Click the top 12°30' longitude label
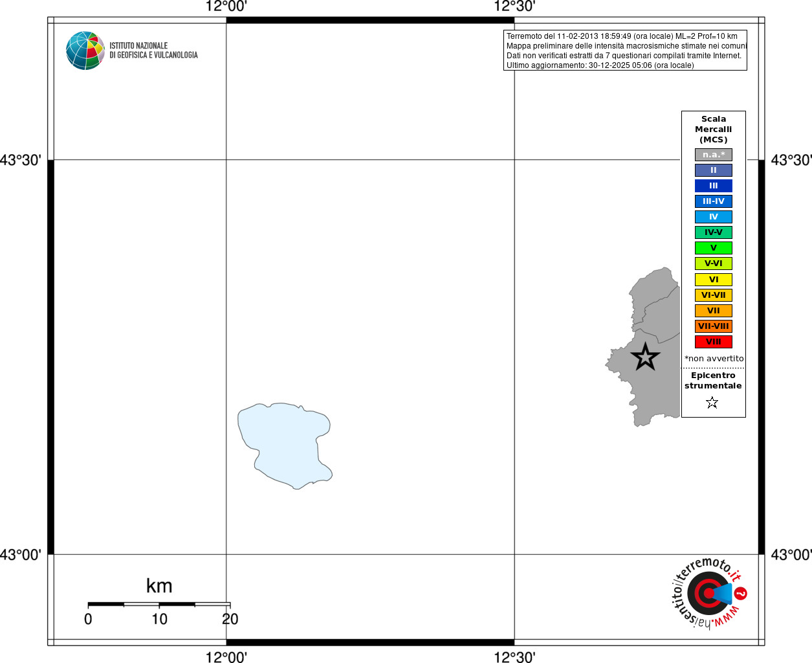Screen dimensions: 812x663 (x=514, y=6)
